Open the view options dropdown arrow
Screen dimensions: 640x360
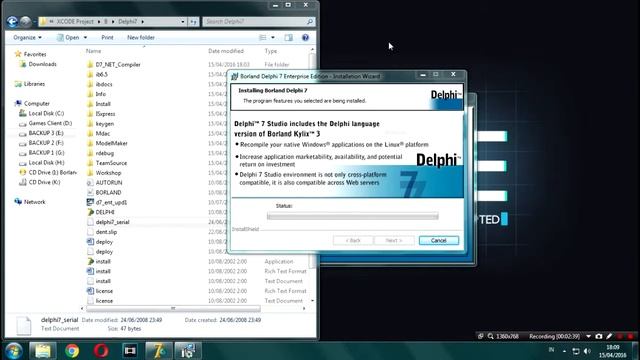tap(273, 38)
